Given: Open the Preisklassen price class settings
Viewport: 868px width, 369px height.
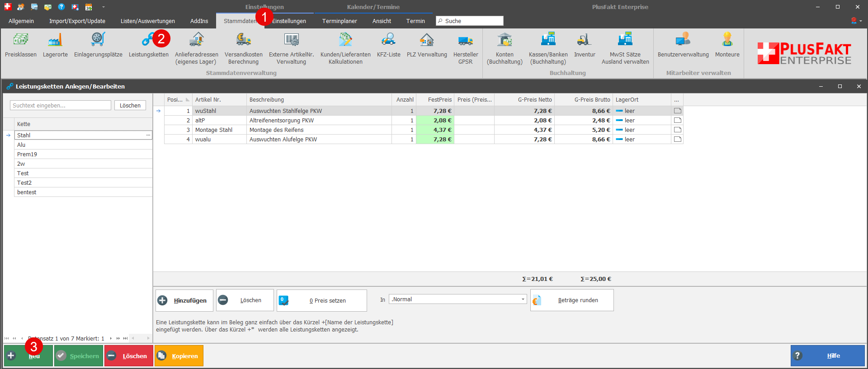Looking at the screenshot, I should pyautogui.click(x=21, y=45).
